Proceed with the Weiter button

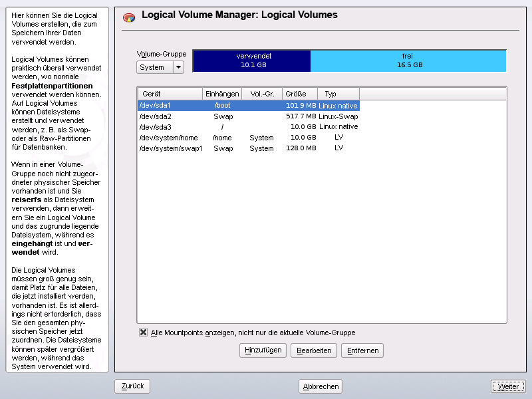point(508,386)
